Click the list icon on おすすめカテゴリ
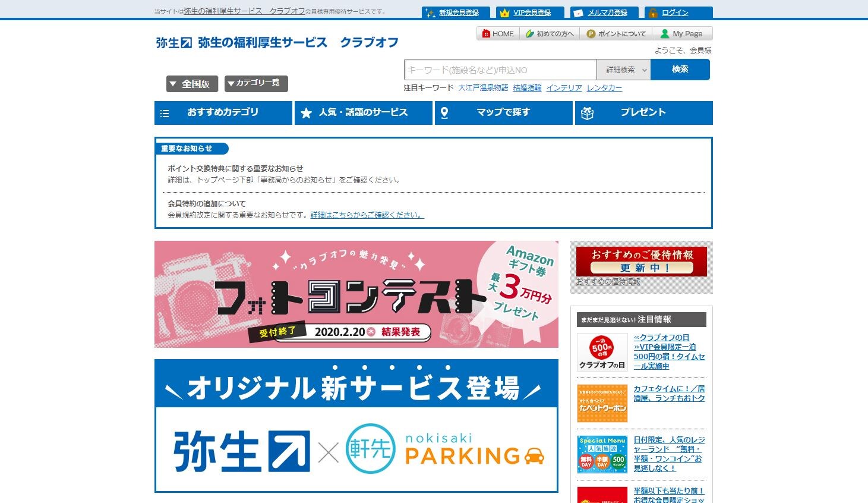Screen dimensions: 868x503 tap(165, 113)
